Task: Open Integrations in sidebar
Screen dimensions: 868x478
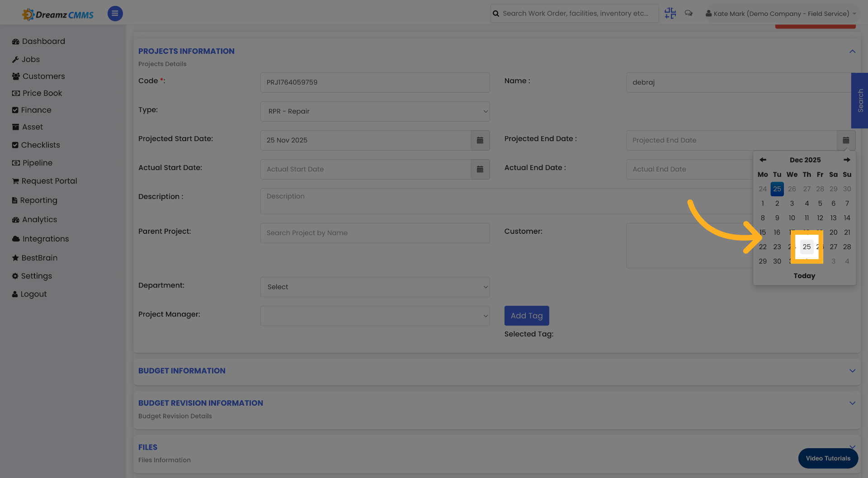Action: pos(41,239)
